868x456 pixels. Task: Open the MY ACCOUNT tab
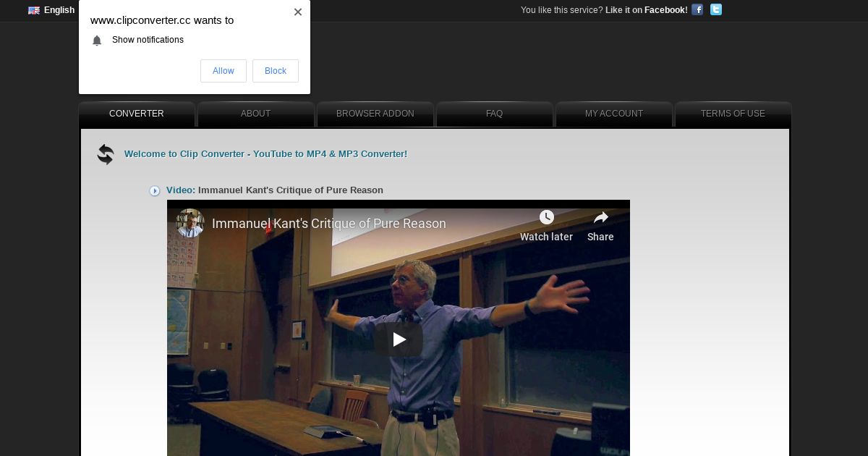tap(614, 114)
